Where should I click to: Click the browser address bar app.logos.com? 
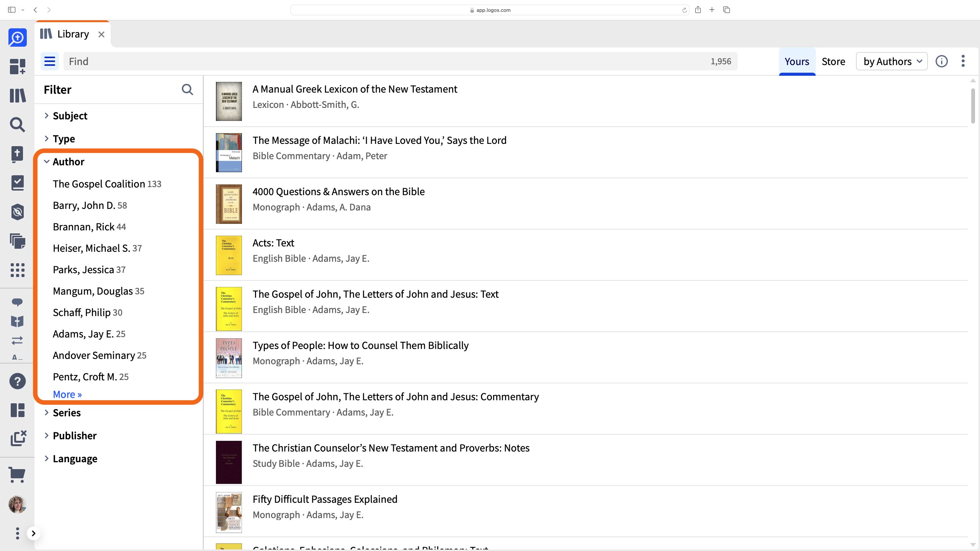pos(490,10)
